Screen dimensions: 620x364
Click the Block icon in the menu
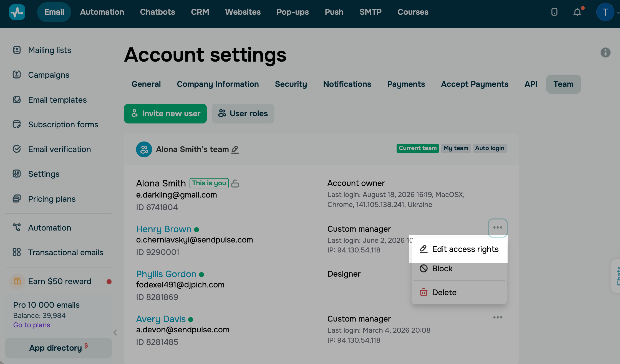424,268
